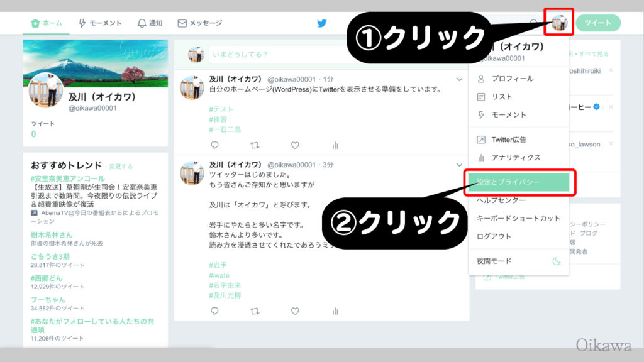Select 設定とプライバシー menu item
Image resolution: width=644 pixels, height=362 pixels.
tap(517, 182)
